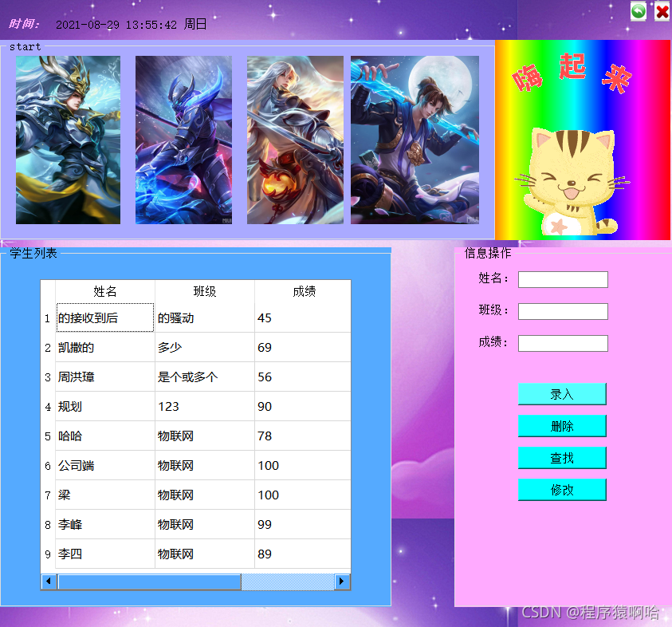Click the table scrollbar left arrow

[49, 582]
